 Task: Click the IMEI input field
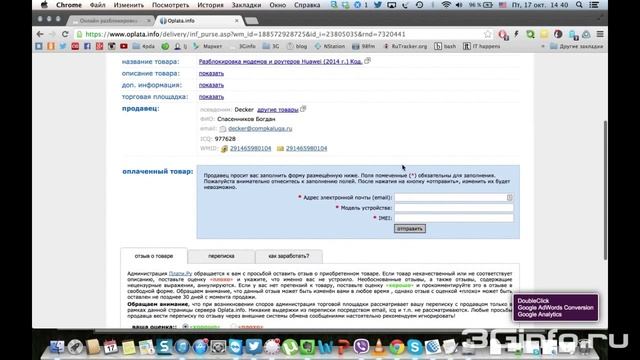pyautogui.click(x=453, y=218)
